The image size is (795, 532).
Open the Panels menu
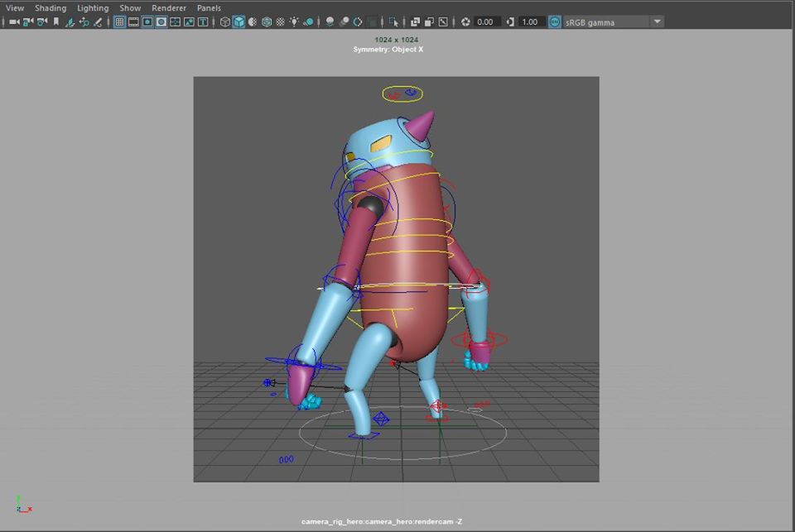(x=209, y=7)
